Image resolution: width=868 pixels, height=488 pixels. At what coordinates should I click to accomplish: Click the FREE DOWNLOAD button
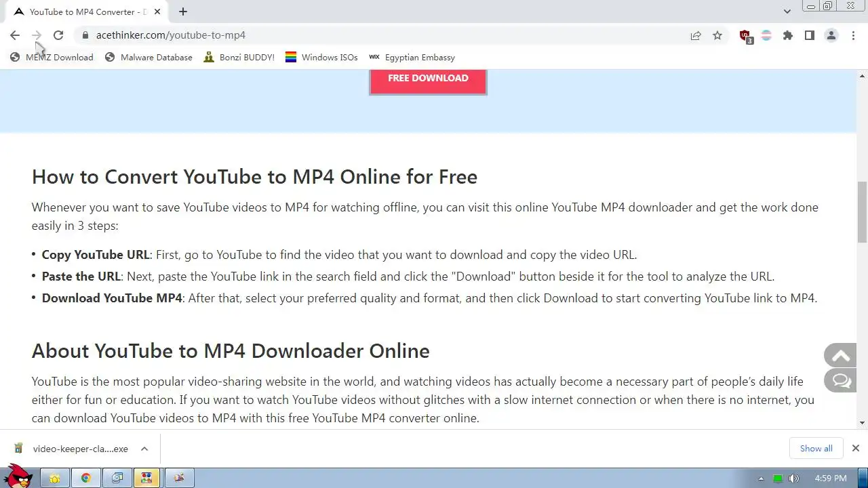pyautogui.click(x=428, y=79)
